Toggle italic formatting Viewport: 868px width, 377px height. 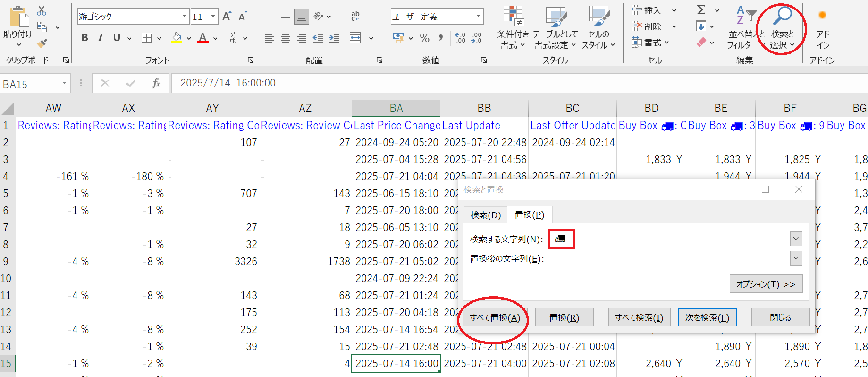coord(101,38)
